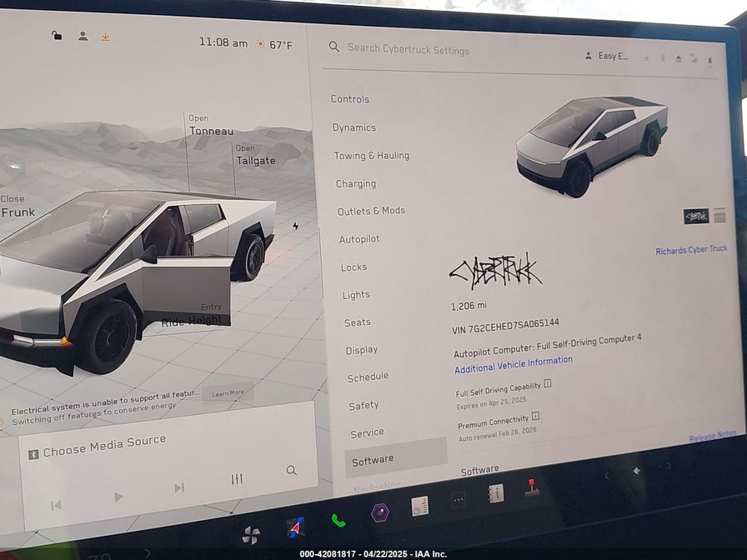Select Charging in settings sidebar
Screen dimensions: 747x560
356,183
